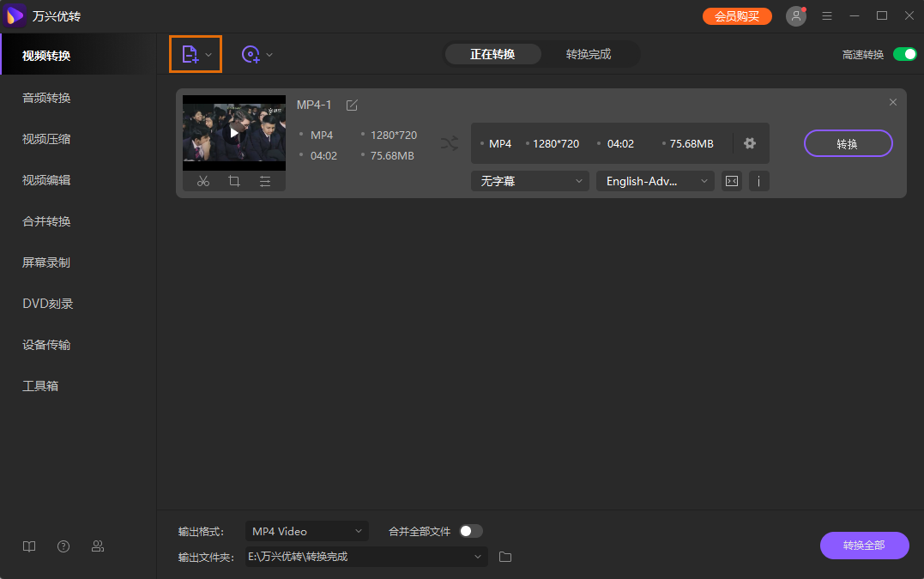Expand the subtitle dropdown 无字幕

(529, 181)
